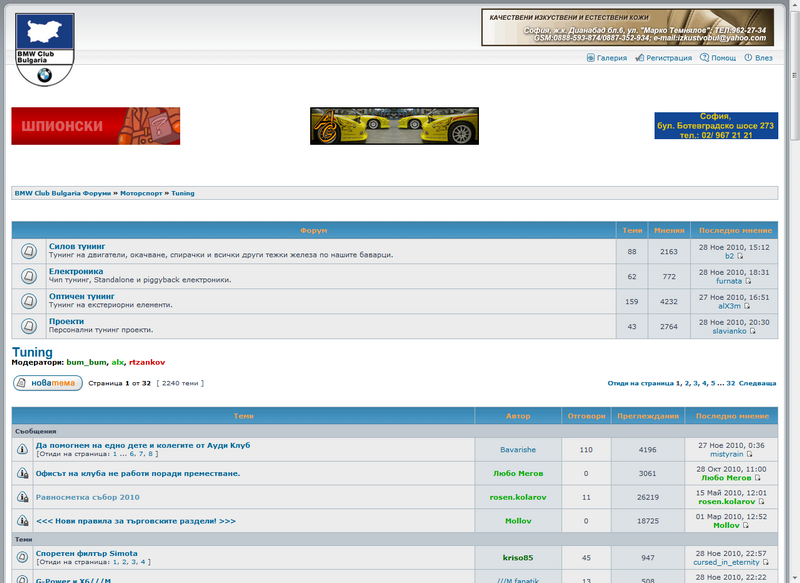The width and height of the screenshot is (800, 583).
Task: Open the Регистрация link
Action: (664, 58)
